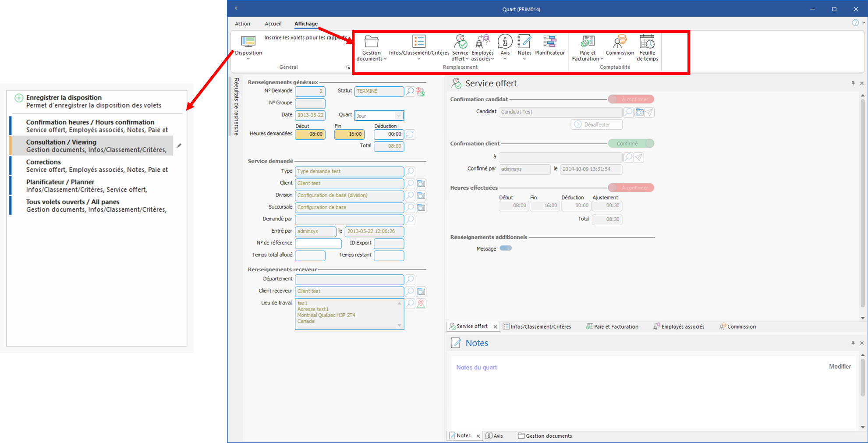Screen dimensions: 868x443
Task: Switch to the Accueil ribbon tab
Action: pos(273,24)
